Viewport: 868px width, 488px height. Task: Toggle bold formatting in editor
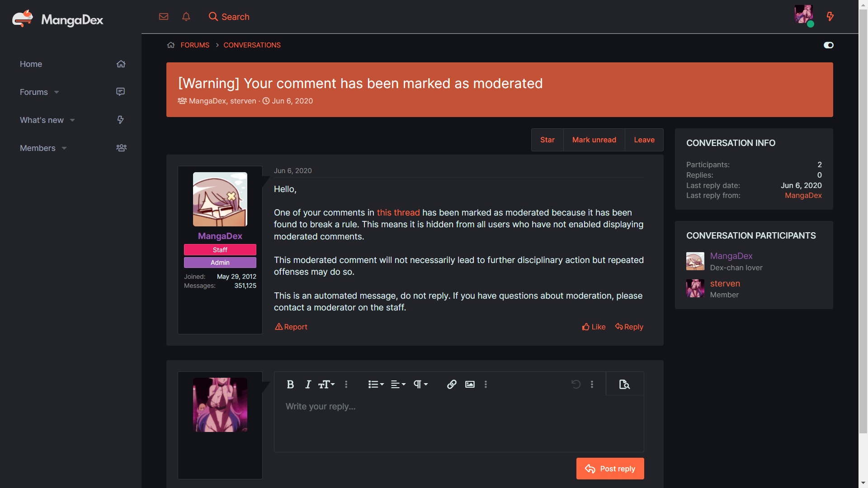pos(290,385)
